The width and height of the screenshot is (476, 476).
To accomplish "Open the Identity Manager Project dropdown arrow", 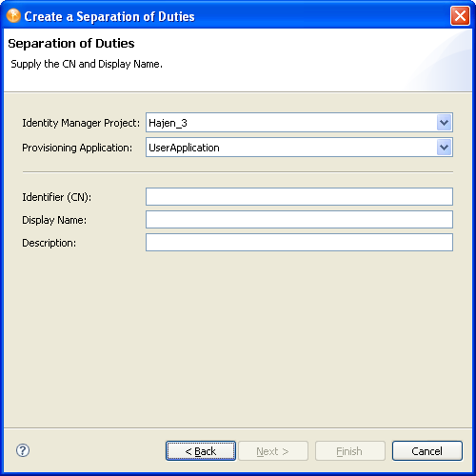I will tap(444, 123).
